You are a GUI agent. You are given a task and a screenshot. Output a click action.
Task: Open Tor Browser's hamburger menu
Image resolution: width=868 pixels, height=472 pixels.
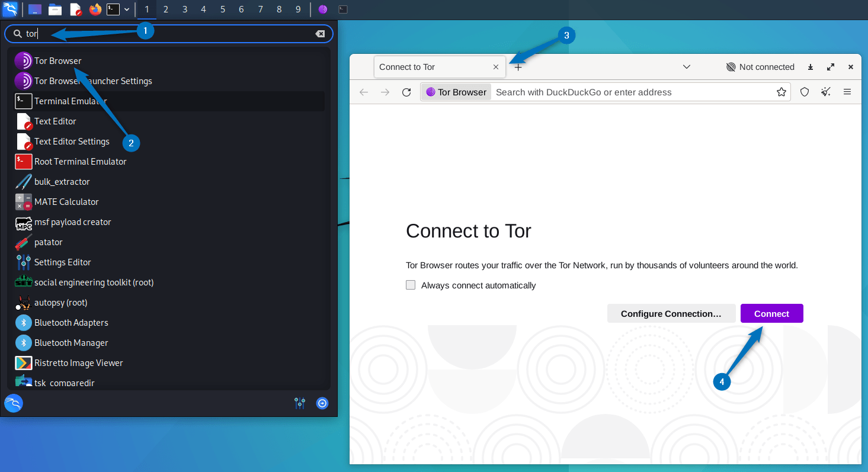pyautogui.click(x=847, y=92)
